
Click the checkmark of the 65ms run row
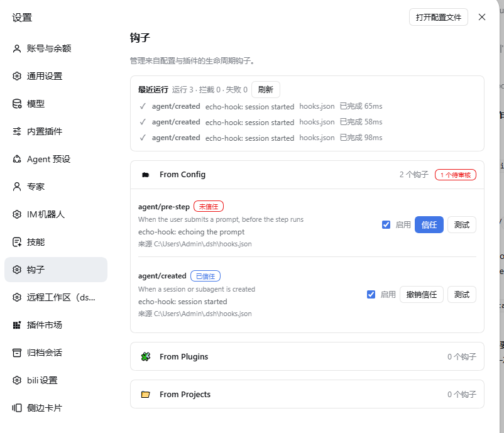point(143,106)
